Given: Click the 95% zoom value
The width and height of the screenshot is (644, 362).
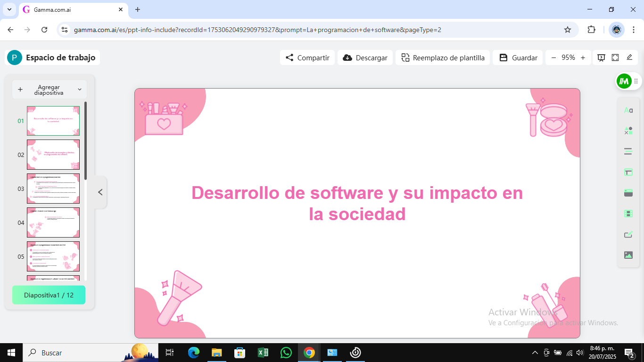Looking at the screenshot, I should pos(568,58).
